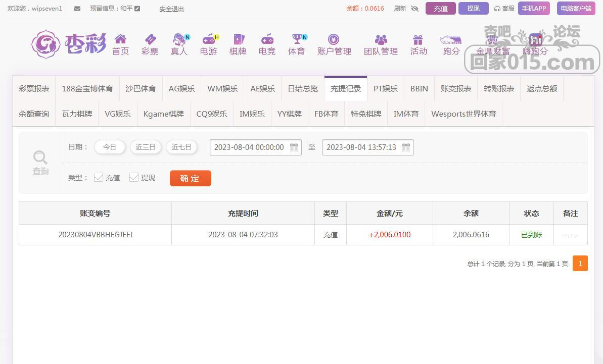The height and width of the screenshot is (364, 603).
Task: Open the 返点总额 tab
Action: pyautogui.click(x=542, y=89)
